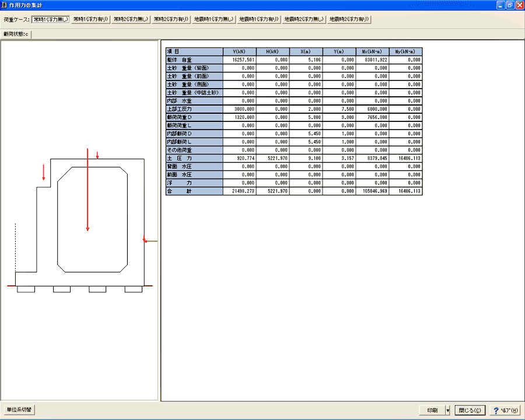This screenshot has width=525, height=420.
Task: Click the 印刷 print button
Action: pos(432,410)
